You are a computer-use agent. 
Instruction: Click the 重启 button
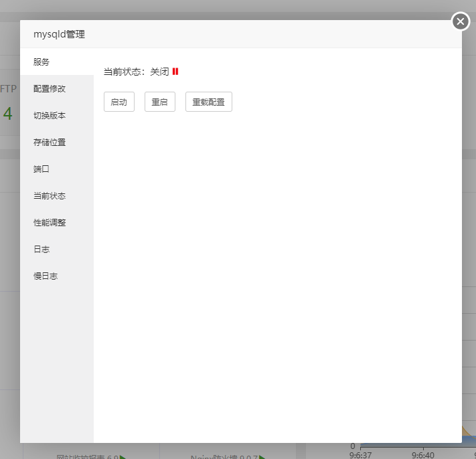click(160, 102)
